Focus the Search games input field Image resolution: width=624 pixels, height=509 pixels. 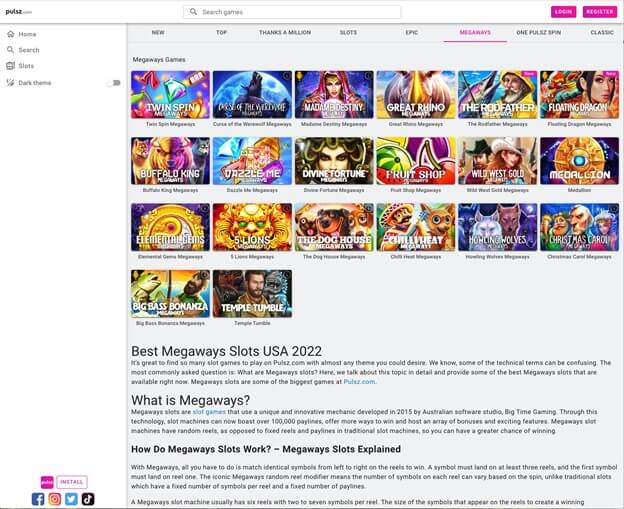(292, 12)
